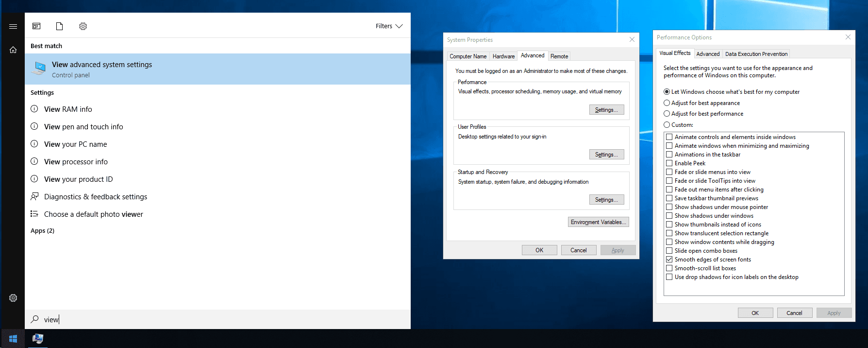Select the Apps filter icon in search header
Viewport: 868px width, 348px height.
[36, 26]
